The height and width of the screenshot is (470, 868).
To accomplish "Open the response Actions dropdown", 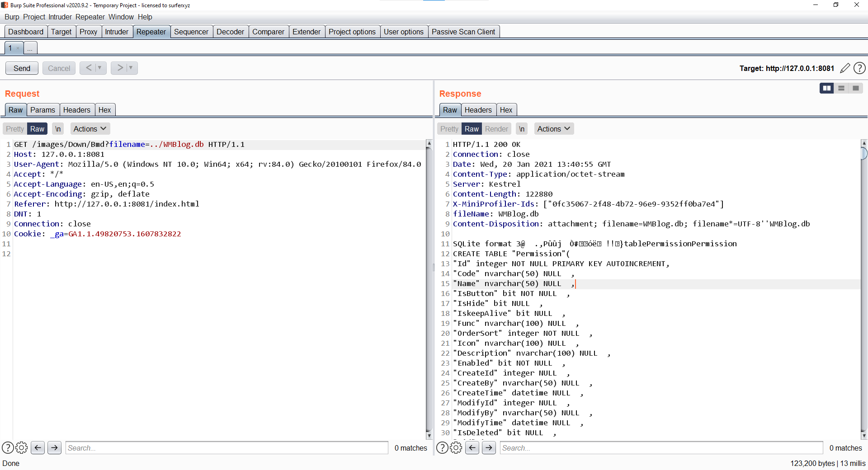I will [x=553, y=129].
